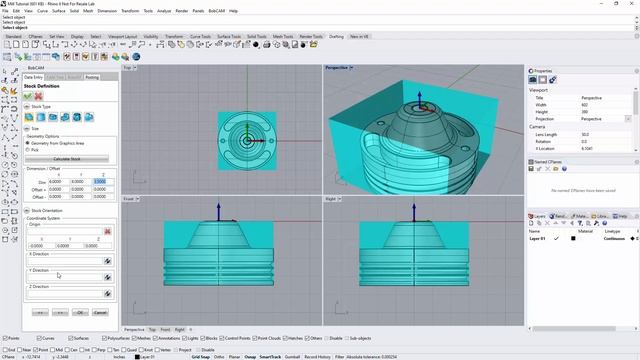Viewport: 640px width, 360px height.
Task: Toggle the Points filter checkbox
Action: 5,338
